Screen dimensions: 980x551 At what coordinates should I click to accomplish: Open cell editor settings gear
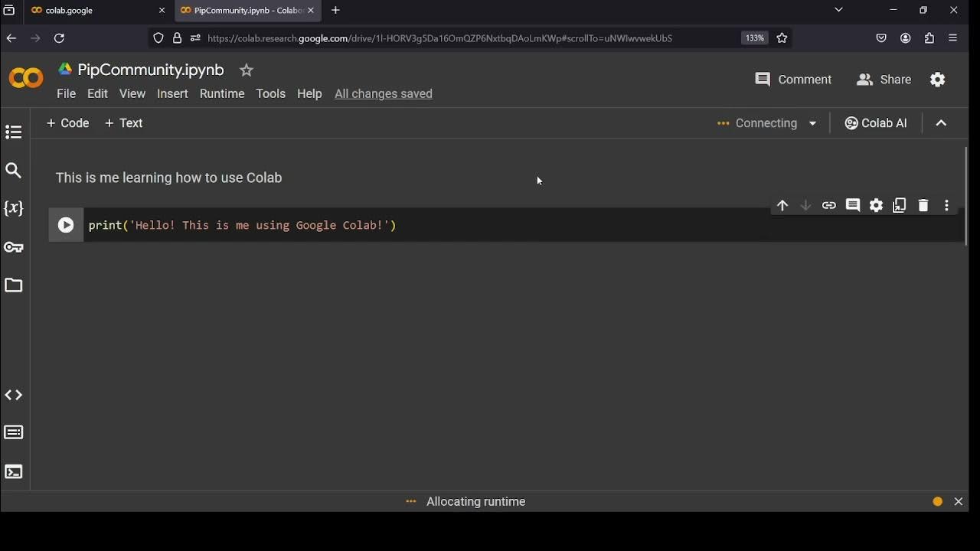[x=877, y=205]
